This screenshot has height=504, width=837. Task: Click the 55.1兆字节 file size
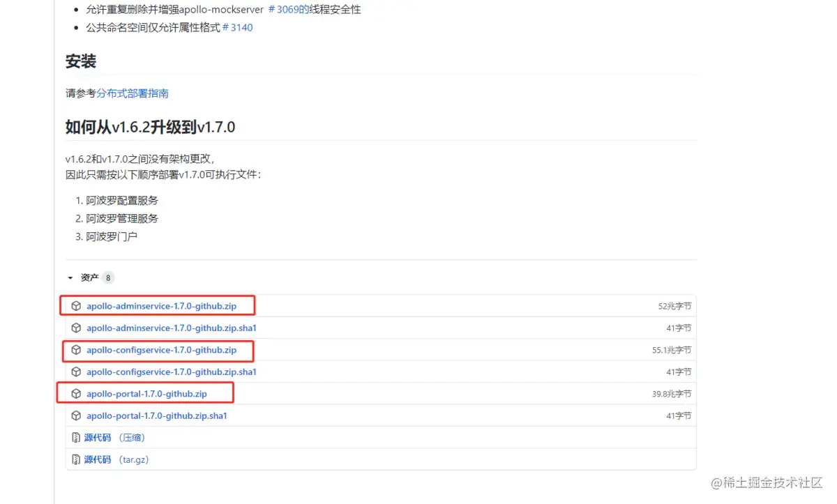[x=672, y=350]
